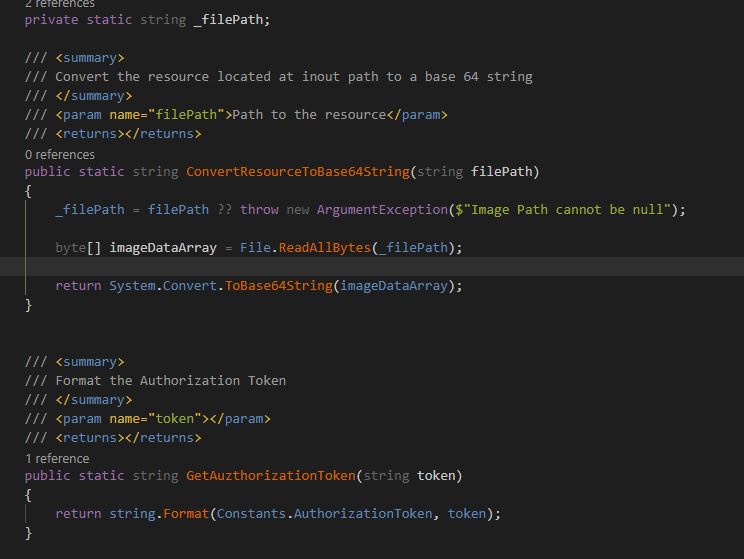Click the System.Convert class reference
Screen dimensions: 744x559
pyautogui.click(x=163, y=286)
